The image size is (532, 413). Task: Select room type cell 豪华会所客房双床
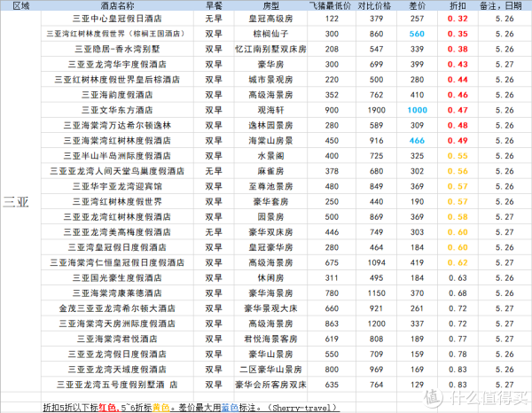click(x=270, y=385)
